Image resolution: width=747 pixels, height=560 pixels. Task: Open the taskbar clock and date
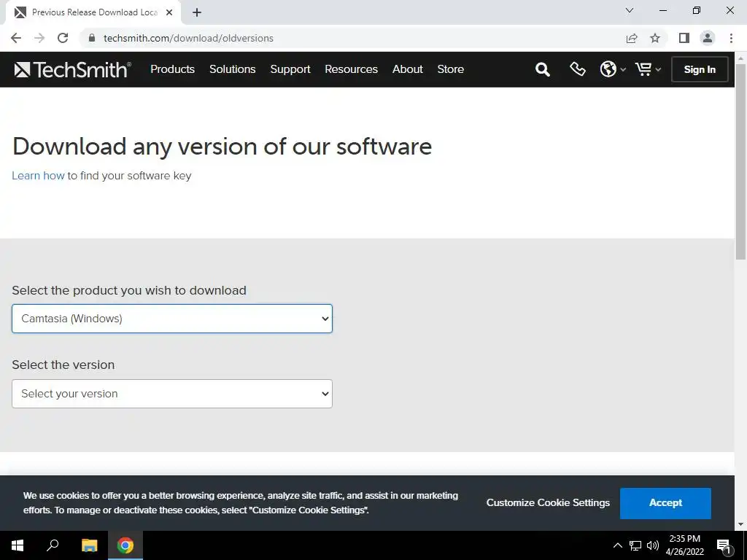(x=684, y=545)
